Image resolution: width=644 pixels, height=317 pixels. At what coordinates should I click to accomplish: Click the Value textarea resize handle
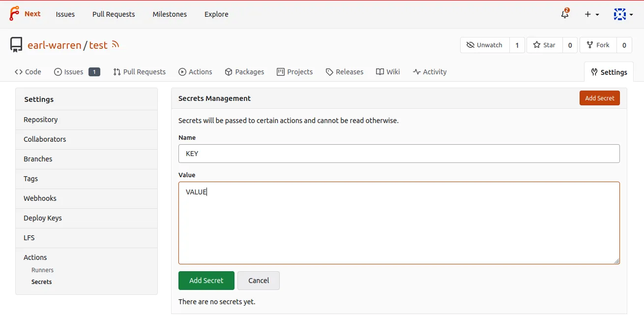(616, 261)
